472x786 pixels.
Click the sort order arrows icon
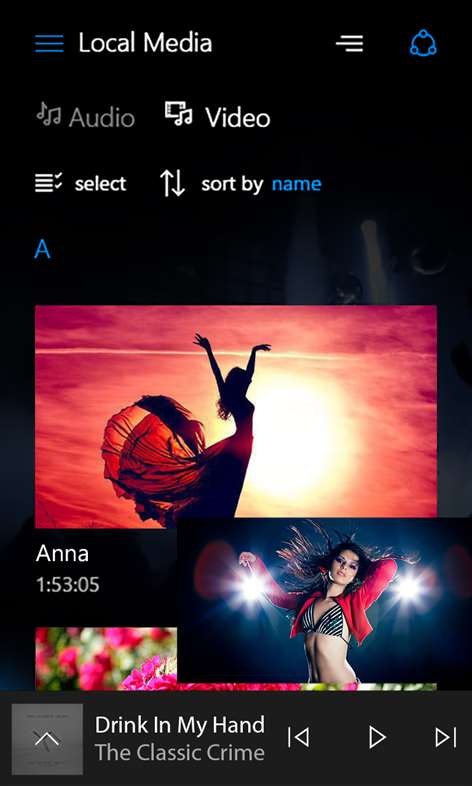point(172,183)
